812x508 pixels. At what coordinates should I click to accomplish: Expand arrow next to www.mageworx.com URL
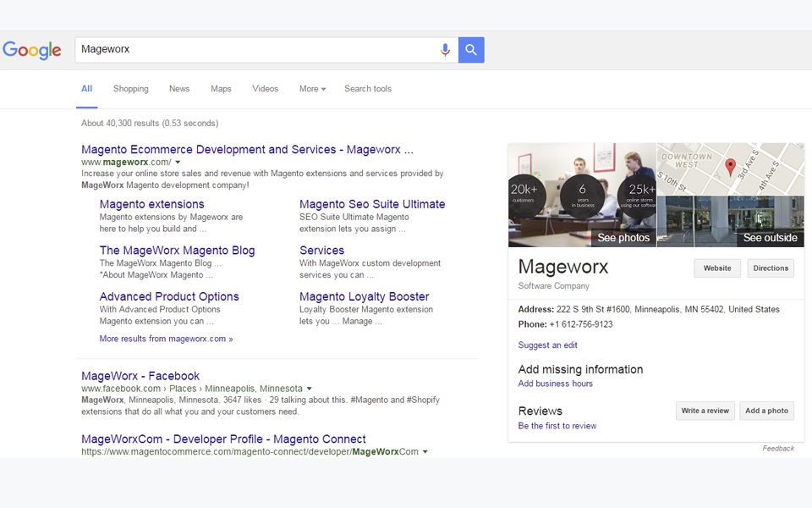(x=178, y=163)
